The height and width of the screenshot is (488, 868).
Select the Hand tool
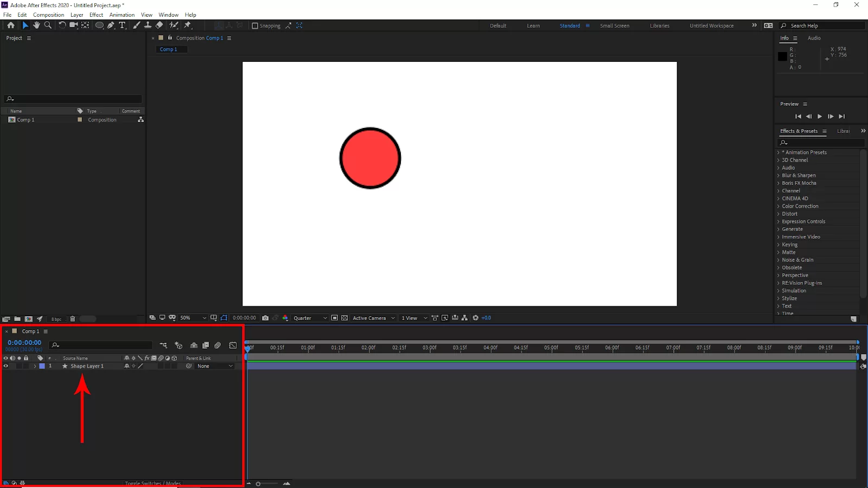click(x=36, y=25)
